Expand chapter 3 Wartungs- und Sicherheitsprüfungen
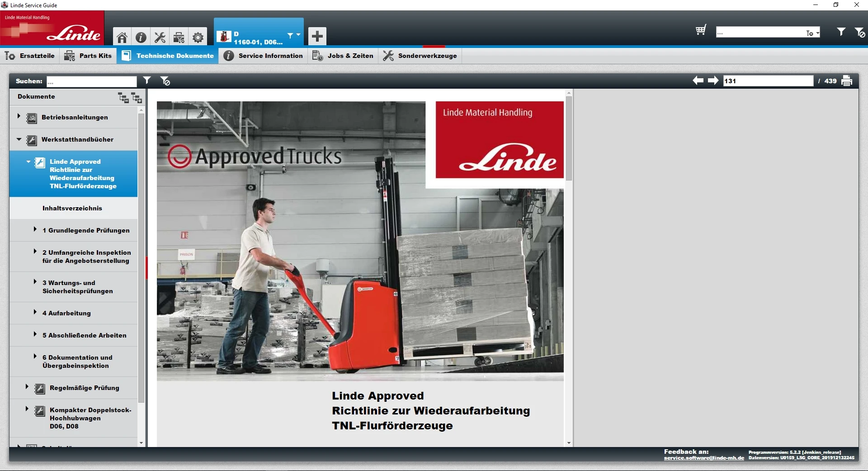 tap(35, 281)
